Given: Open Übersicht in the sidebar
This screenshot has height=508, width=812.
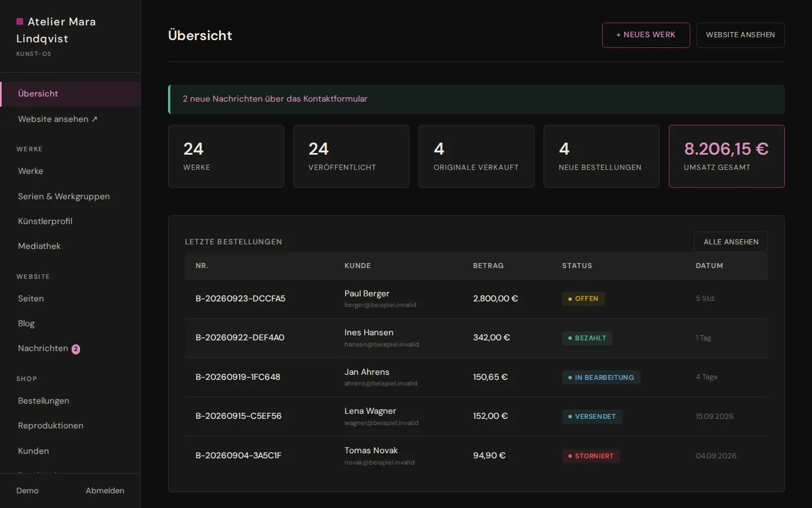Looking at the screenshot, I should click(70, 94).
